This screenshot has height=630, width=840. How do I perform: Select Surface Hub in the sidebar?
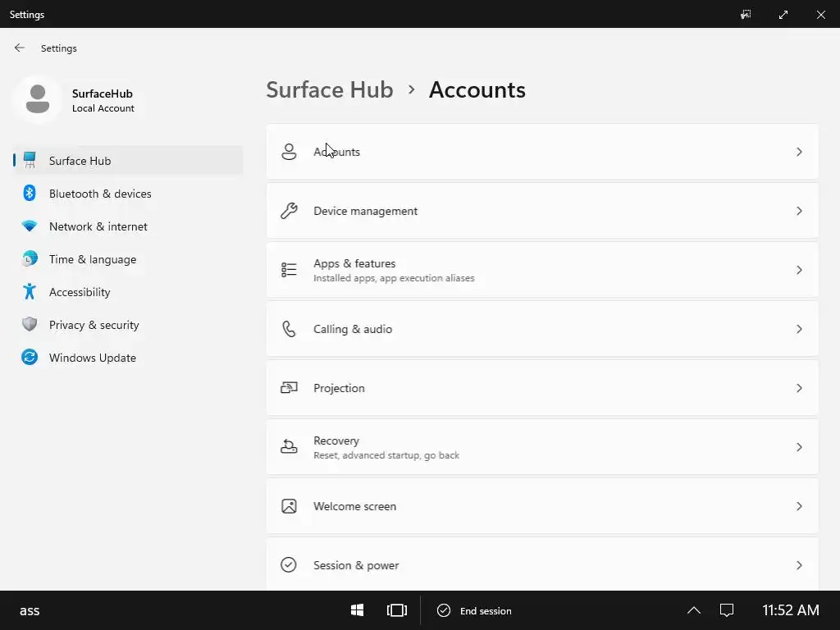[129, 160]
